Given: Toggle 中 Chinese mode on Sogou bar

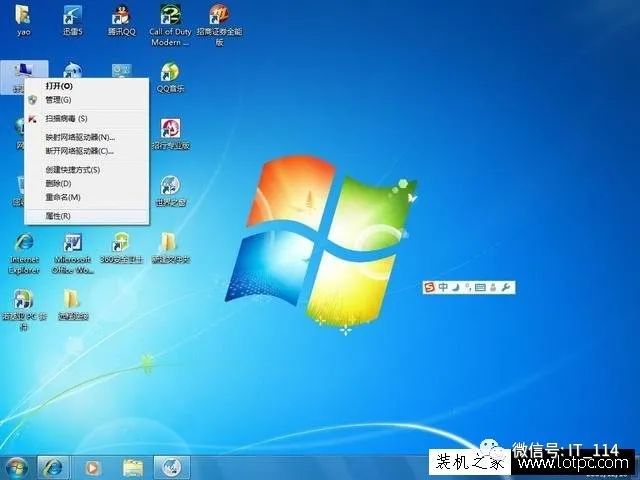Looking at the screenshot, I should click(443, 287).
